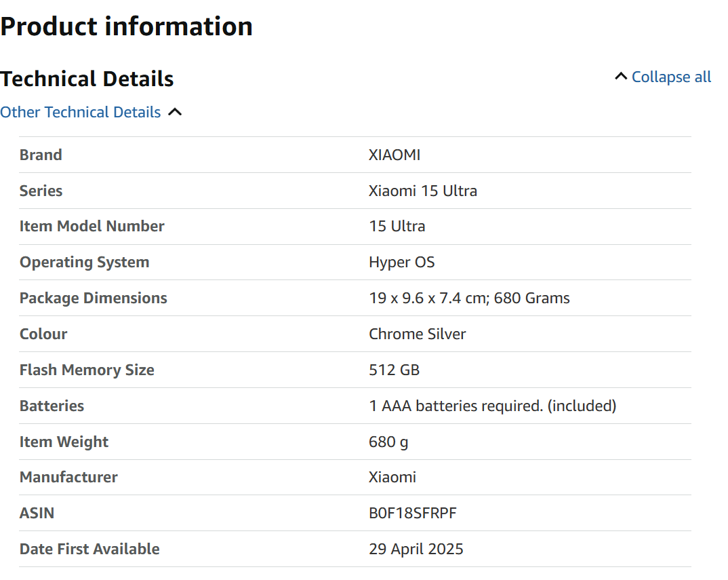Click the 'Technical Details' heading

click(87, 79)
